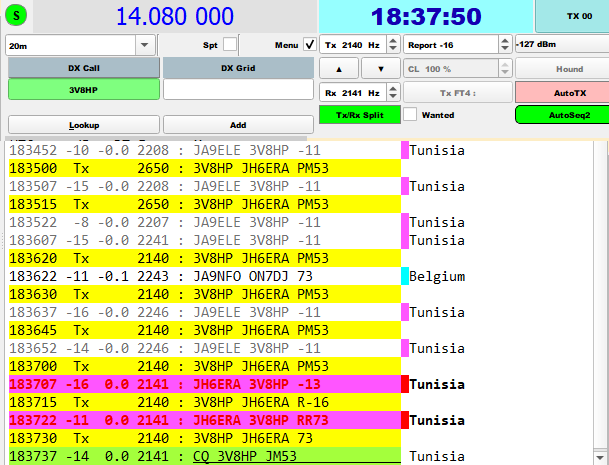The image size is (609, 465).
Task: Click the red marker on 183707 row
Action: [x=405, y=384]
